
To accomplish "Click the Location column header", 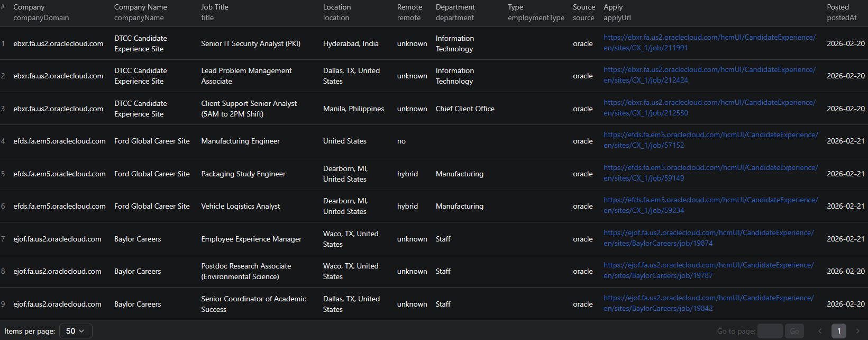I will 337,7.
